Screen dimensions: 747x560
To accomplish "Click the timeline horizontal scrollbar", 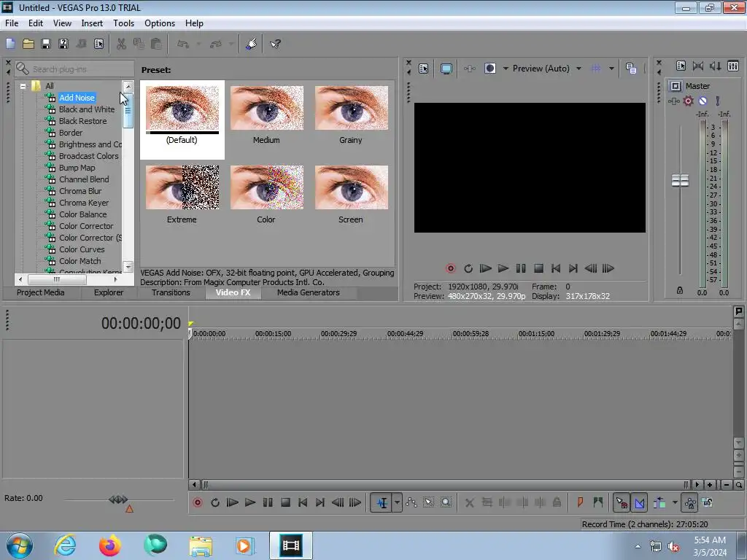I will [444, 485].
